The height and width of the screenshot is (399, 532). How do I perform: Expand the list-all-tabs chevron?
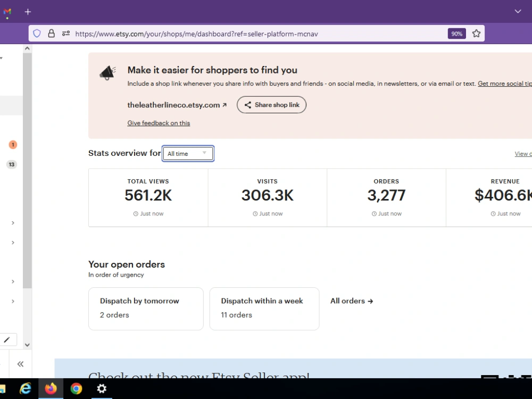[x=518, y=11]
